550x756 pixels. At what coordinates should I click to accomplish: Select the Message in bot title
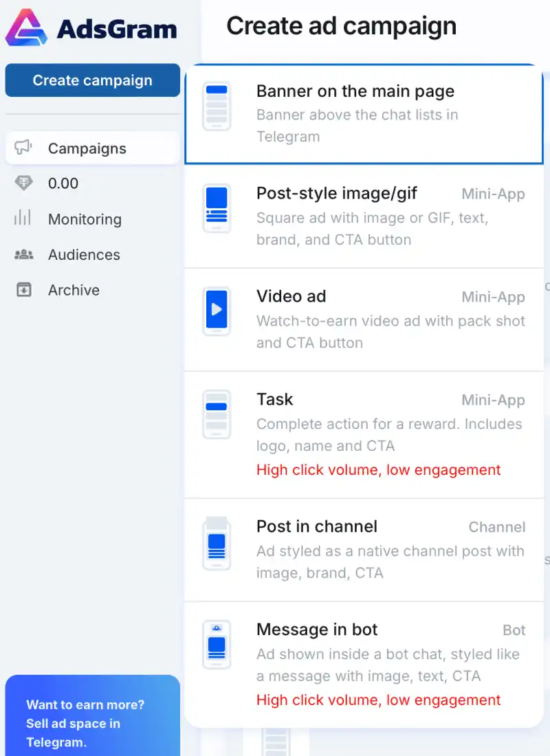317,629
